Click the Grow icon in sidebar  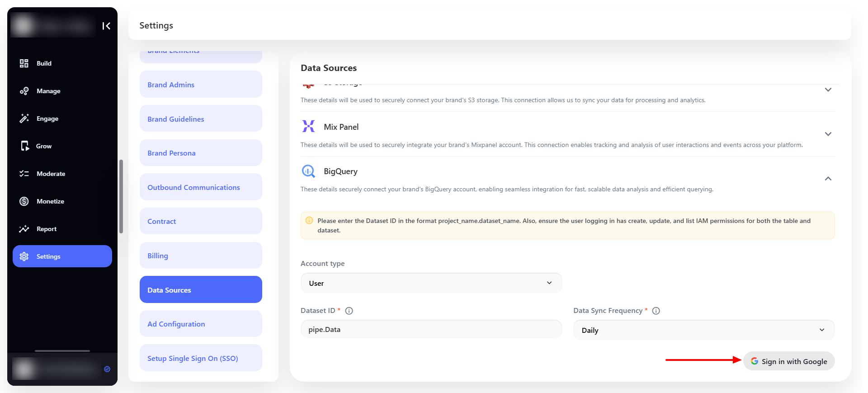24,146
